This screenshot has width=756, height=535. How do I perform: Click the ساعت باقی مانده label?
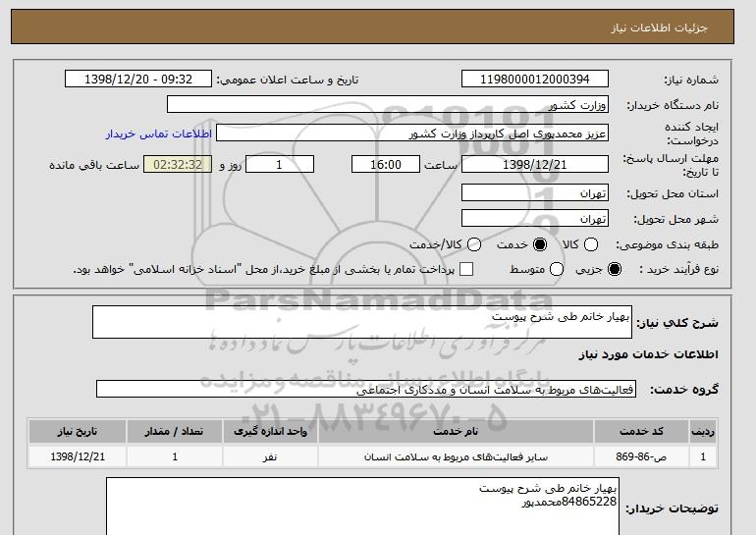[x=94, y=165]
